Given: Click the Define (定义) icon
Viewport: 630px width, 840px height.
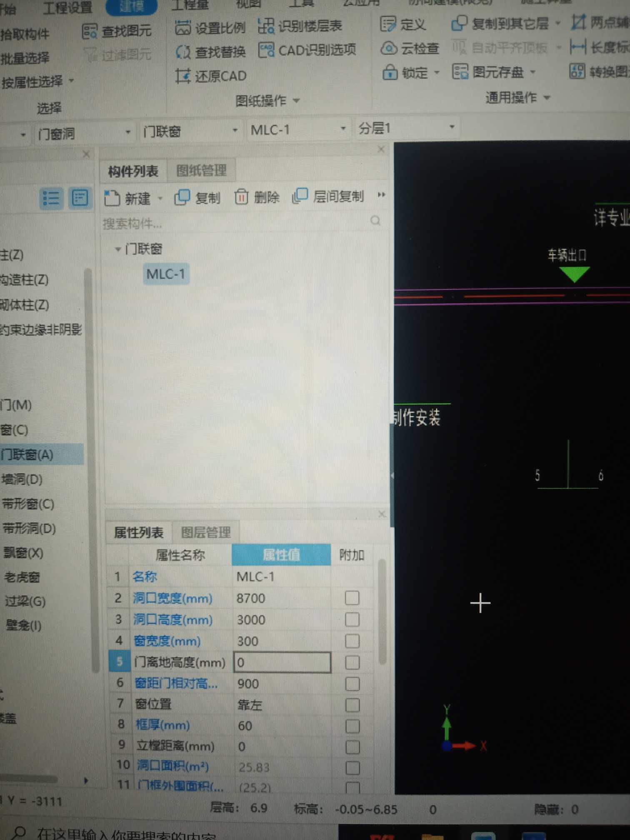Looking at the screenshot, I should tap(388, 24).
